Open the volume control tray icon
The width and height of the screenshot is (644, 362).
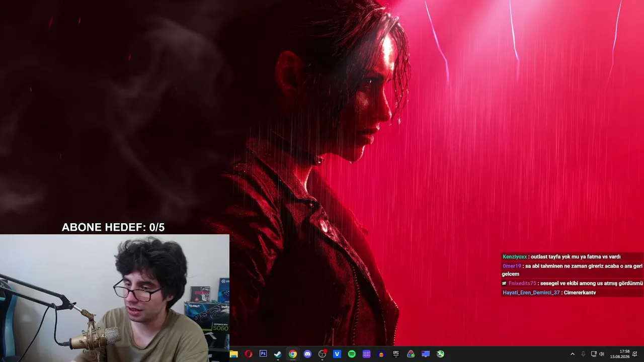[602, 354]
